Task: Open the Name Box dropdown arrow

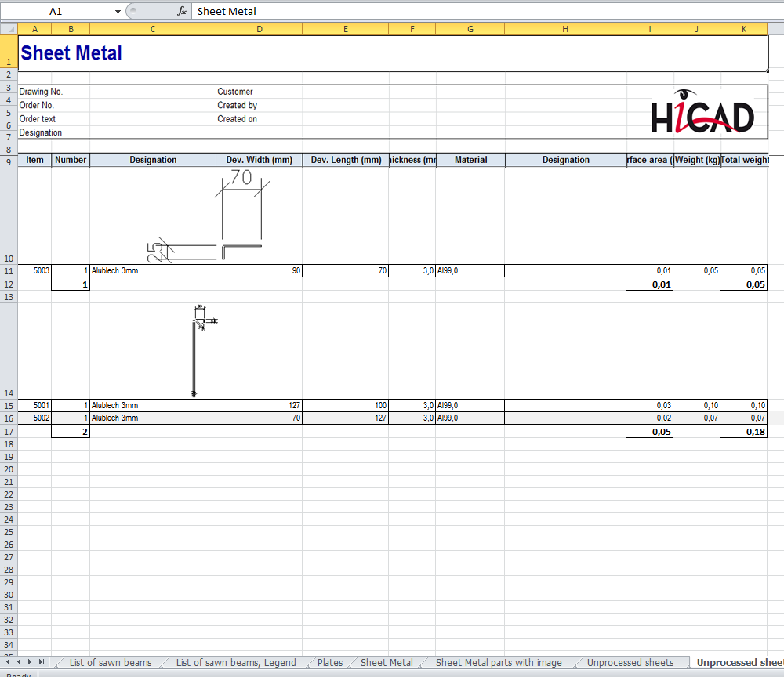Action: click(x=118, y=12)
